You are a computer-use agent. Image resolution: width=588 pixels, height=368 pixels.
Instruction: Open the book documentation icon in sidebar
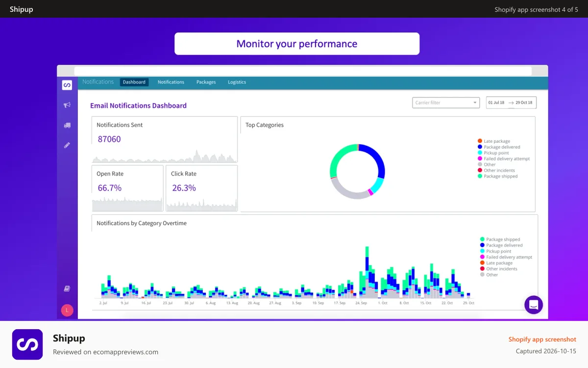[67, 289]
